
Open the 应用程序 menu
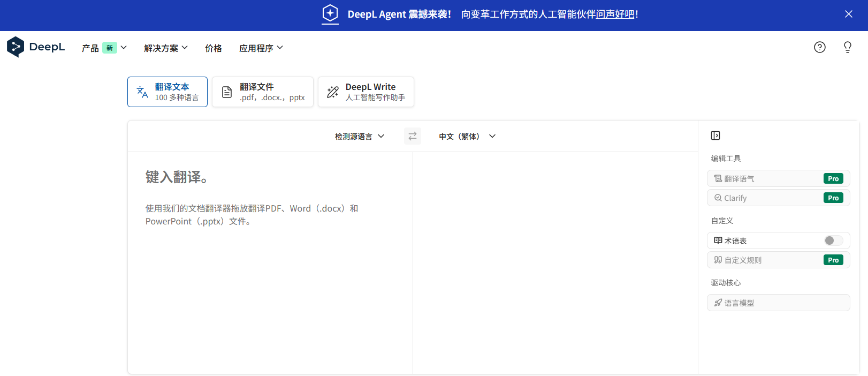point(261,48)
